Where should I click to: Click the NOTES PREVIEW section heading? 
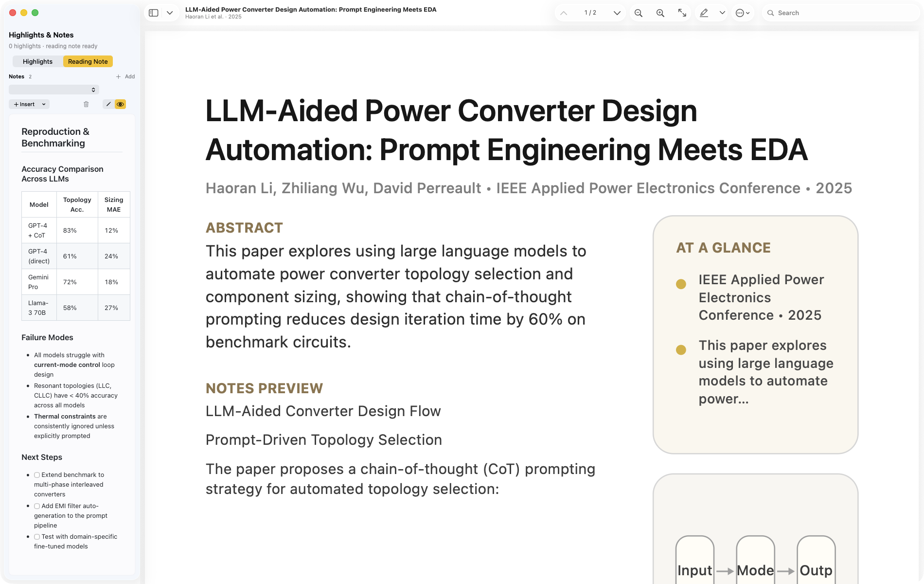(x=264, y=388)
